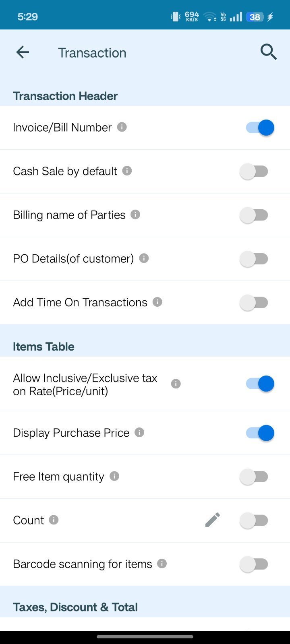Tap info icon for Allow Inclusive/Exclusive tax
This screenshot has width=290, height=644.
point(176,384)
